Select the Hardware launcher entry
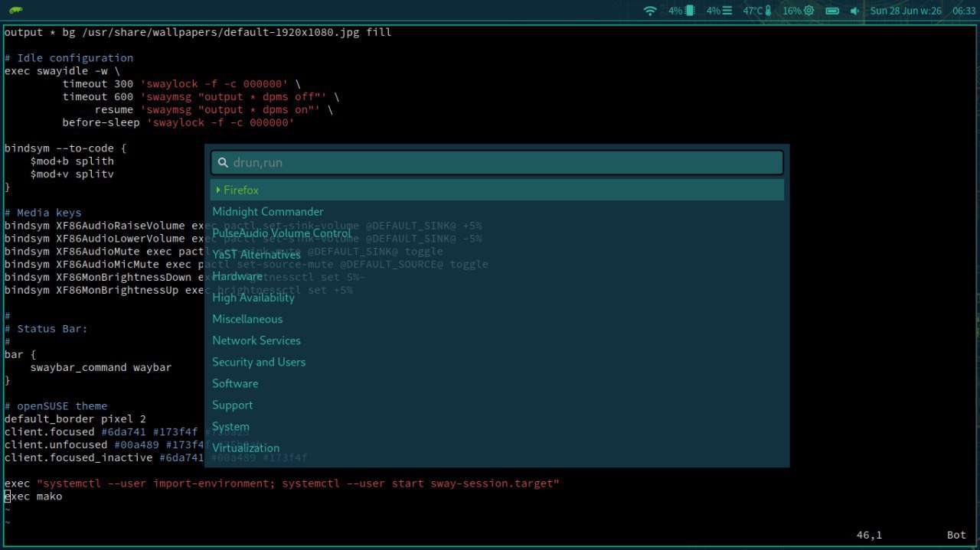The image size is (980, 550). point(497,275)
